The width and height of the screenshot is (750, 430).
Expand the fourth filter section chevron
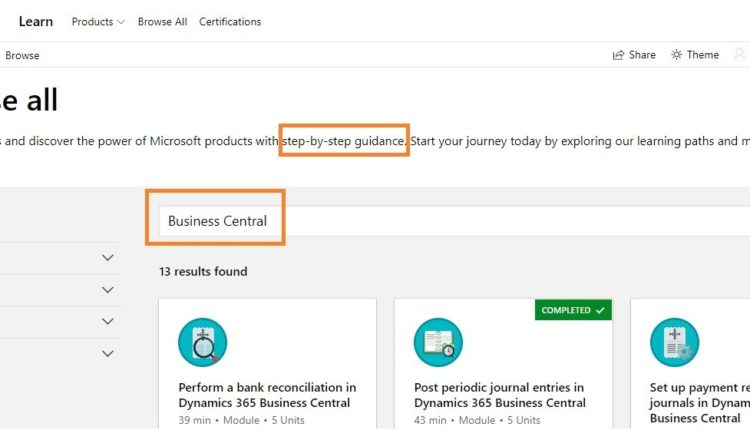(108, 353)
